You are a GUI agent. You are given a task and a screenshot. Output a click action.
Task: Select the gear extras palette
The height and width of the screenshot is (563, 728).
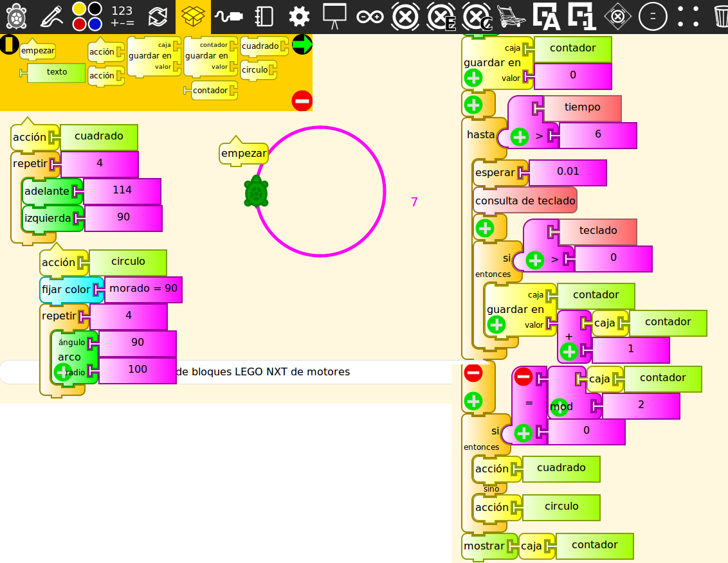(299, 17)
